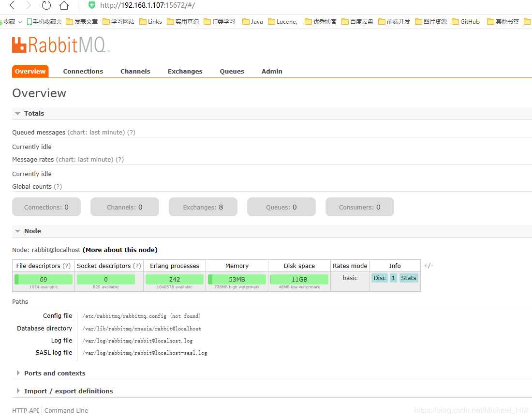Click the SASL log file path
The image size is (532, 419).
(145, 353)
